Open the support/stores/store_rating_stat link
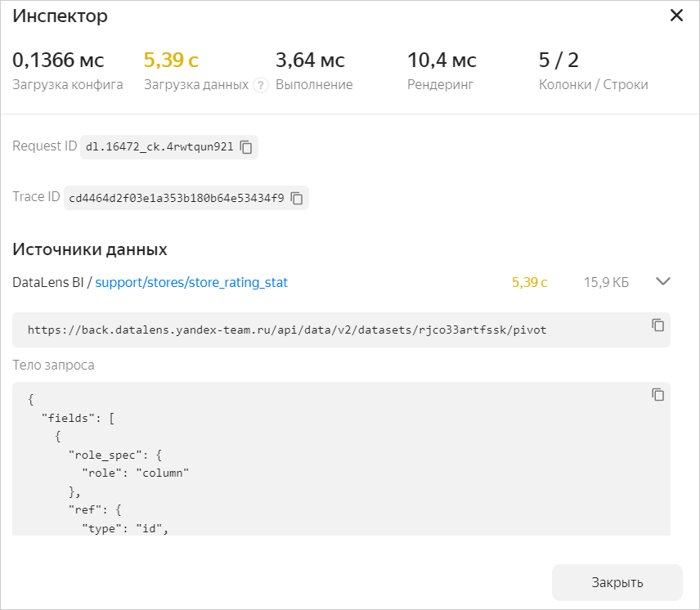Viewport: 700px width, 610px height. pos(191,282)
